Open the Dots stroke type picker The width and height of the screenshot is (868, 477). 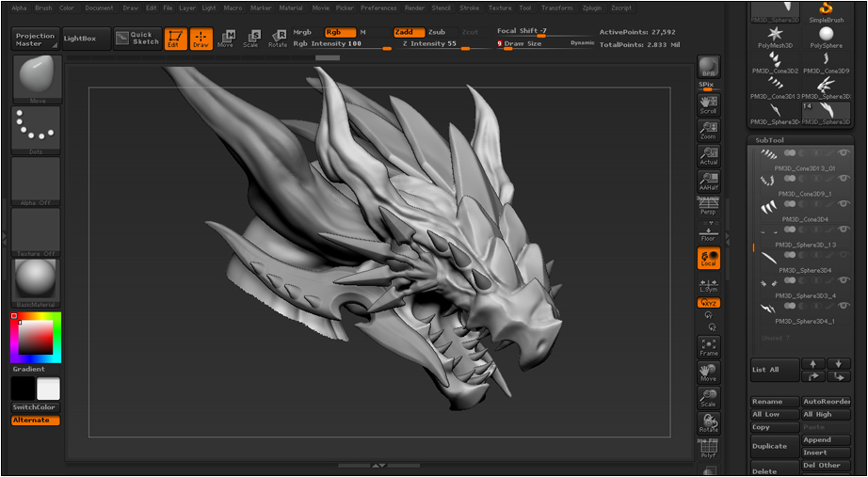(36, 130)
